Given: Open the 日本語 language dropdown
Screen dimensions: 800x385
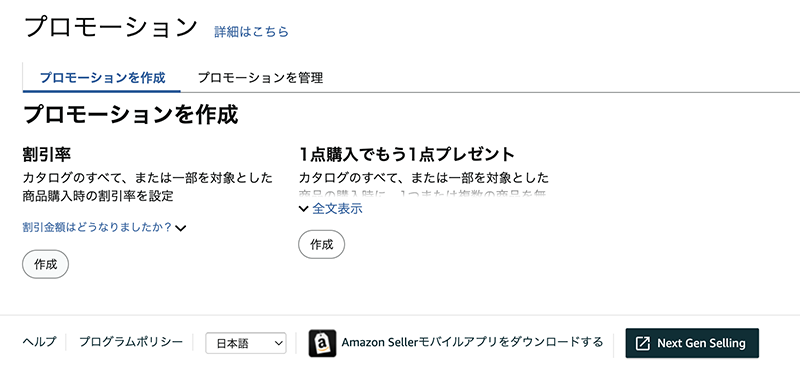Looking at the screenshot, I should pyautogui.click(x=246, y=343).
